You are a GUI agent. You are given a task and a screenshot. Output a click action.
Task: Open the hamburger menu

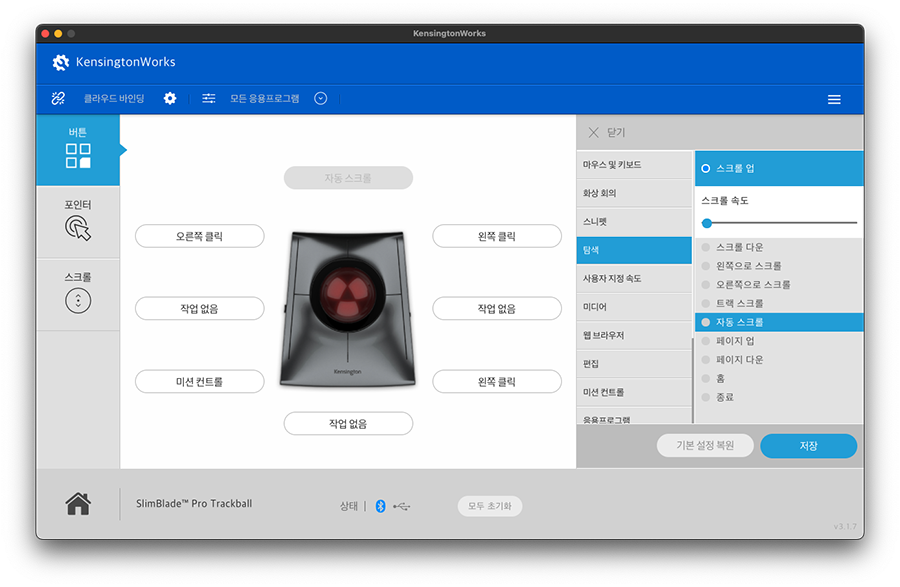point(834,99)
